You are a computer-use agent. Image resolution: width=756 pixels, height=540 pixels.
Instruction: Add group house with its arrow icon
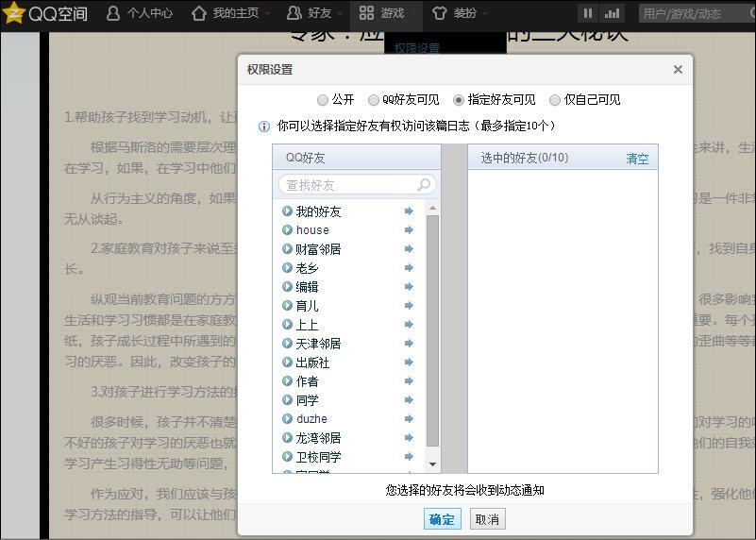(x=409, y=230)
